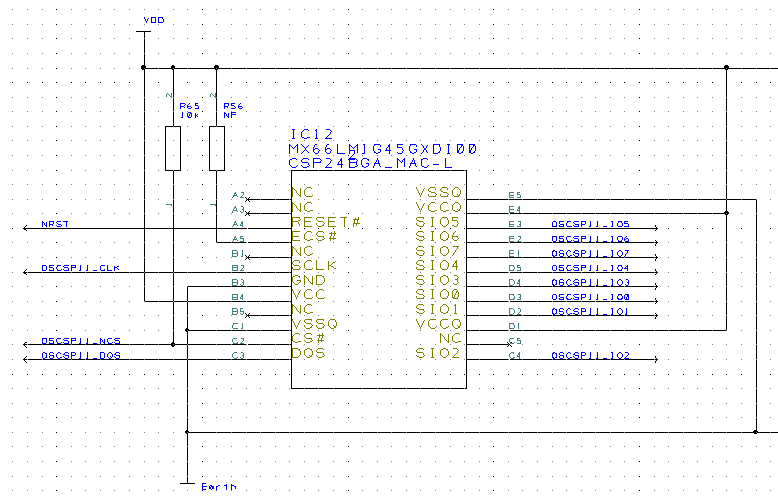Image resolution: width=778 pixels, height=498 pixels.
Task: Select the OSCSPI1_IO5 net label
Action: click(x=590, y=224)
